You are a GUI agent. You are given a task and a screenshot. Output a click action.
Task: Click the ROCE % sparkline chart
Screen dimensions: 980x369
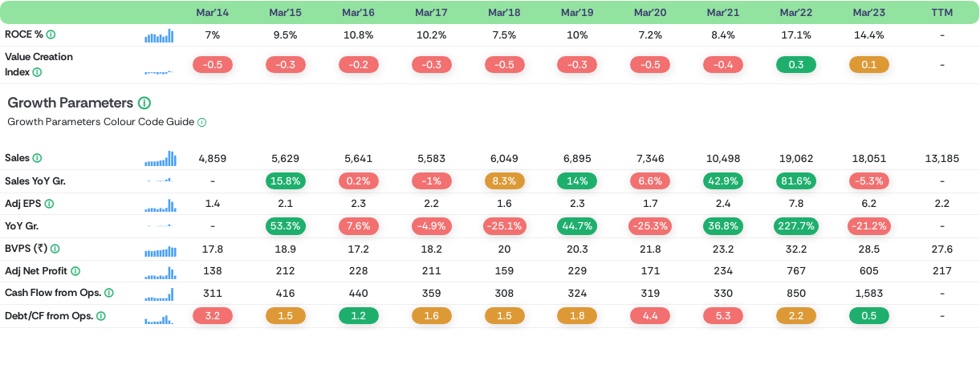point(159,35)
